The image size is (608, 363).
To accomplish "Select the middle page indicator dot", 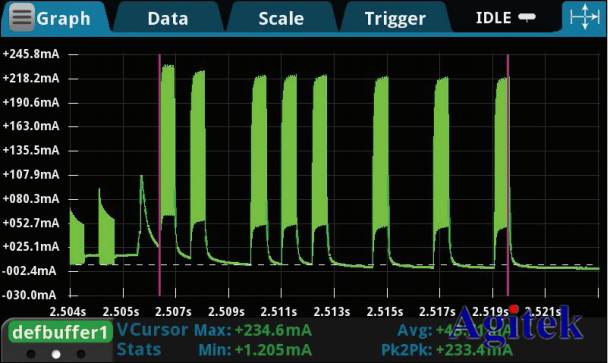I will (x=56, y=354).
